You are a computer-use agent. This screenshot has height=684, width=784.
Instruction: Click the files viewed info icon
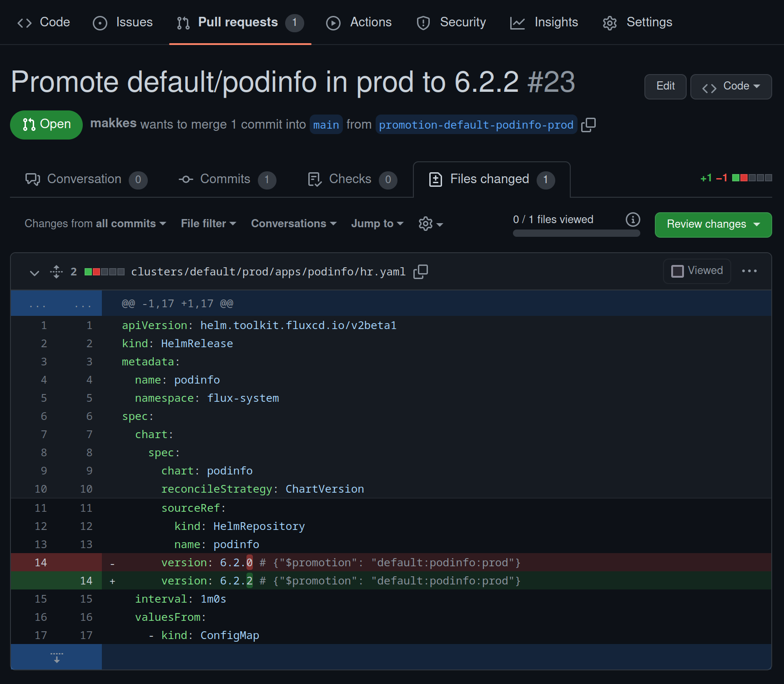[x=633, y=220]
